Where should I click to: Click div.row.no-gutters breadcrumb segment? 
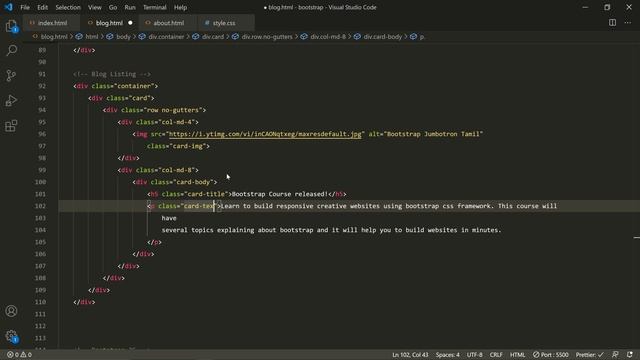click(x=267, y=37)
